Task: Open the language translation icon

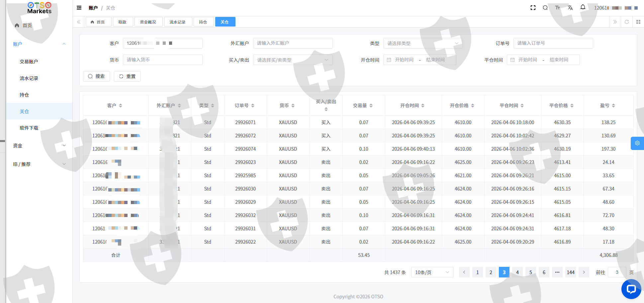Action: [570, 8]
